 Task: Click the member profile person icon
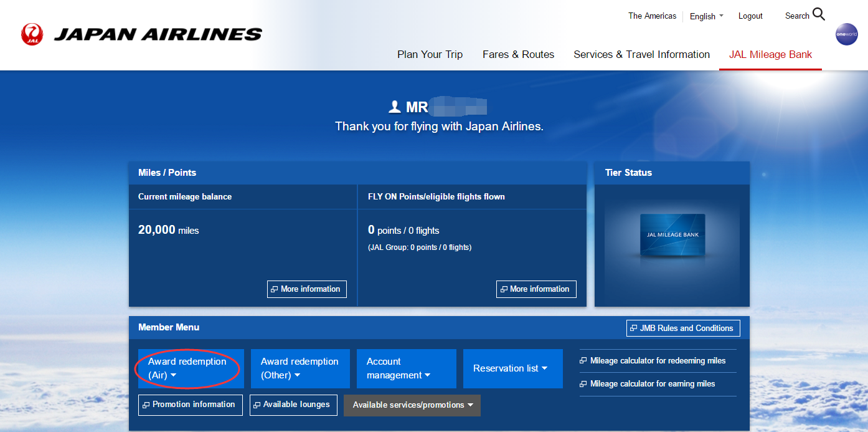coord(394,107)
